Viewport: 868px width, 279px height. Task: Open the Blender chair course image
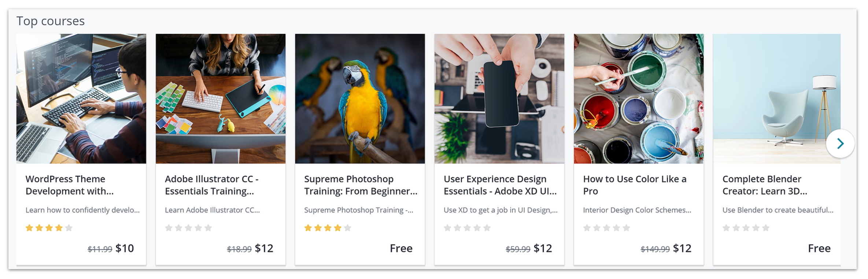(777, 99)
